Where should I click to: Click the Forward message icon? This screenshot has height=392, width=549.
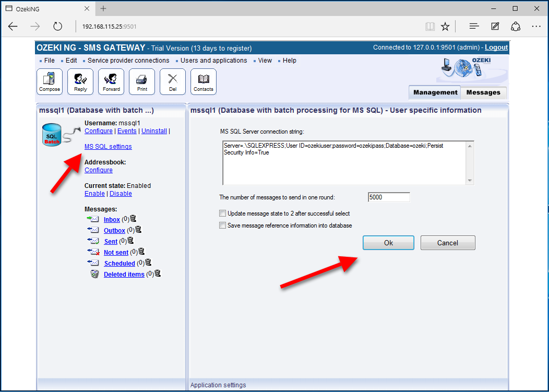click(x=111, y=81)
